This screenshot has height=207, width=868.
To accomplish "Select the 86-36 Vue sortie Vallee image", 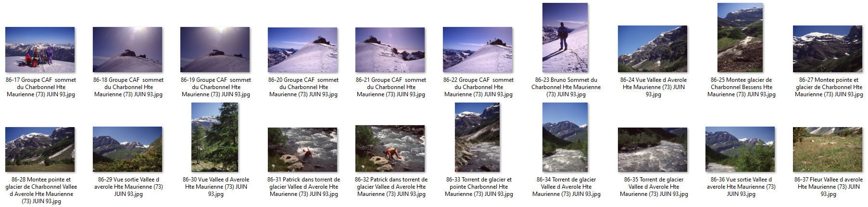I will click(740, 149).
